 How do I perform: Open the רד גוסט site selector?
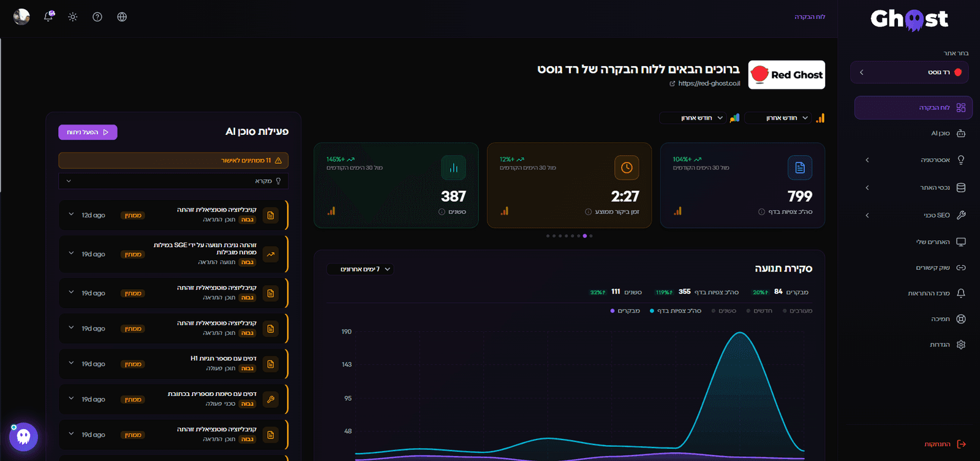coord(910,72)
